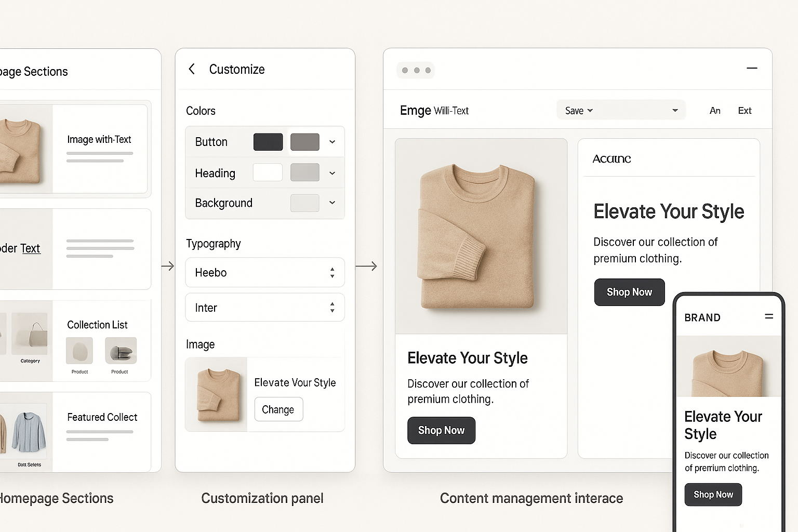
Task: Expand the Background color dropdown
Action: coord(332,203)
